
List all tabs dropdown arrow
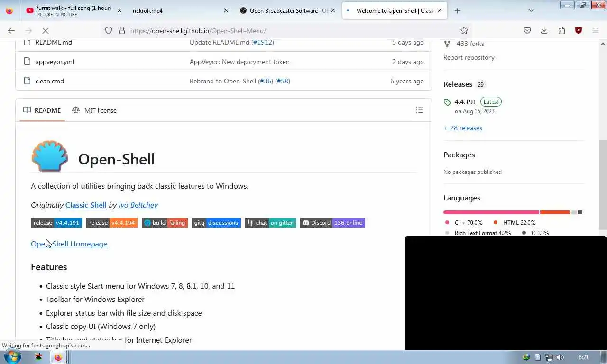[x=531, y=10]
